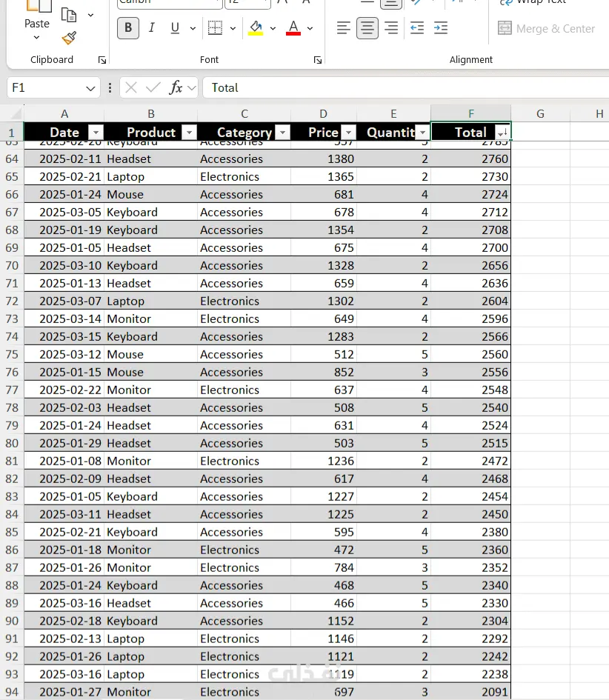
Task: Open the Total column sort filter button
Action: coord(502,132)
